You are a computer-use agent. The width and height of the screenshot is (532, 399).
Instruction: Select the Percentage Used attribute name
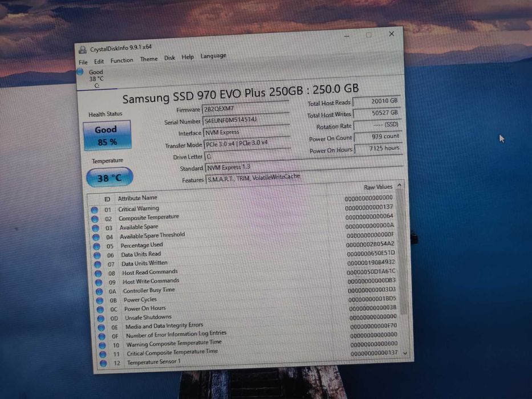[142, 245]
